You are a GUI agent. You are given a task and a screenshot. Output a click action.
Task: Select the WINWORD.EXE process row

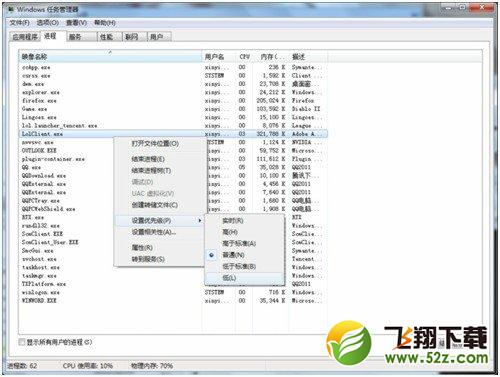pos(173,301)
